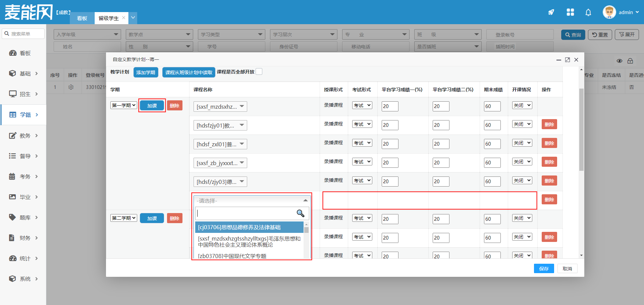This screenshot has height=305, width=644.
Task: Maximize the custom teaching plan dialog
Action: pos(568,60)
